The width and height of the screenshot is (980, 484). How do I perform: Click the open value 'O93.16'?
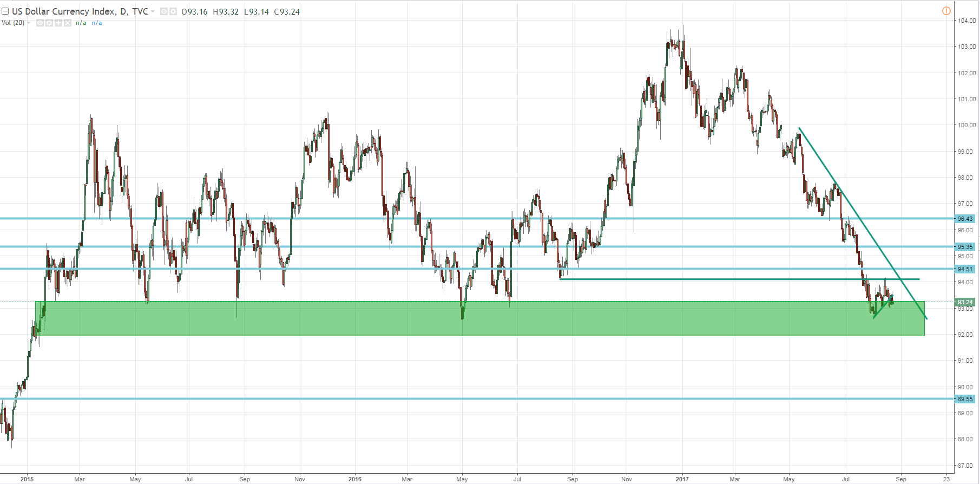195,11
